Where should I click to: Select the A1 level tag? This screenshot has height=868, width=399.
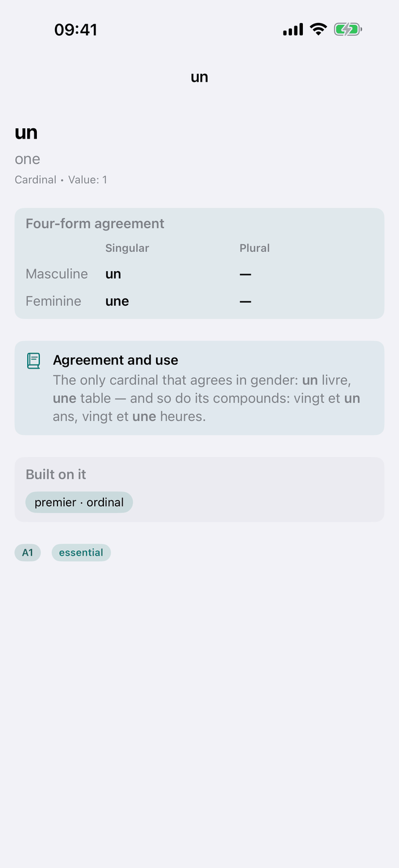pyautogui.click(x=28, y=553)
